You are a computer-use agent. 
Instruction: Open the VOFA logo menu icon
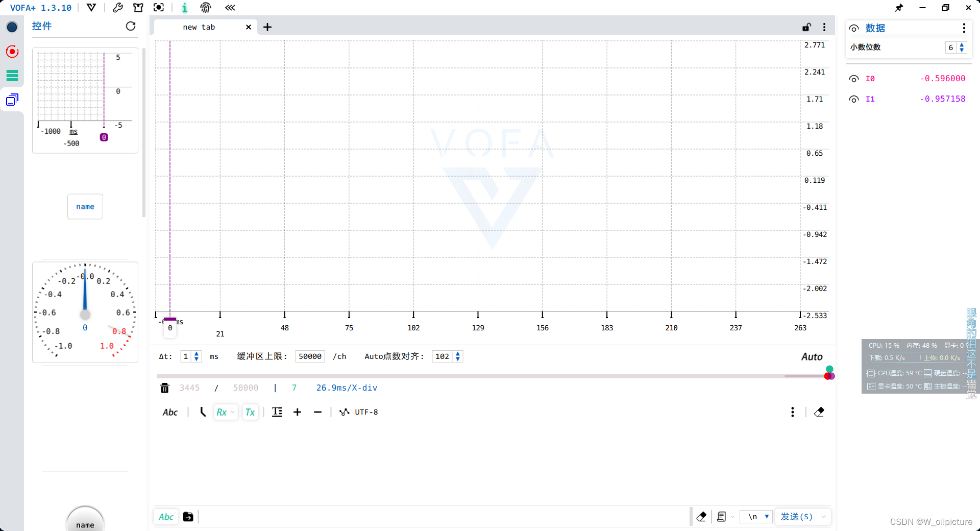click(x=91, y=8)
